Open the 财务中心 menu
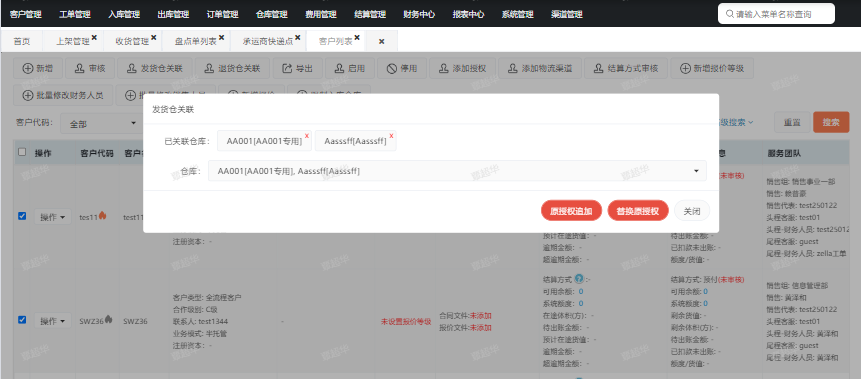This screenshot has height=379, width=861. [419, 14]
